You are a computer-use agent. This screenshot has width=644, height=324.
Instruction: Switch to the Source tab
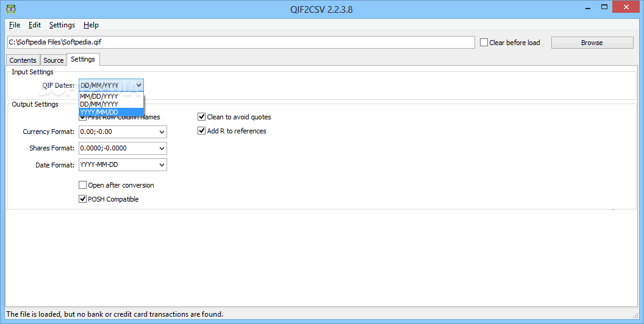(x=54, y=60)
